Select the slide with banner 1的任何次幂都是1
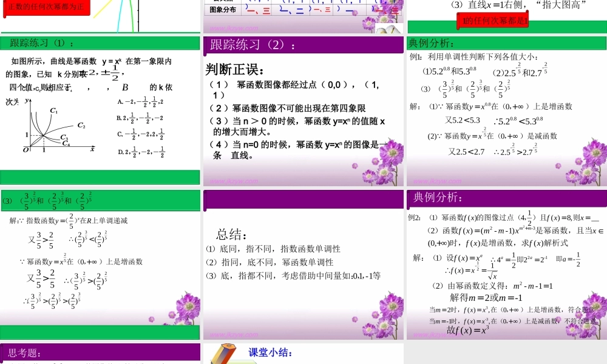The image size is (607, 364). point(506,16)
